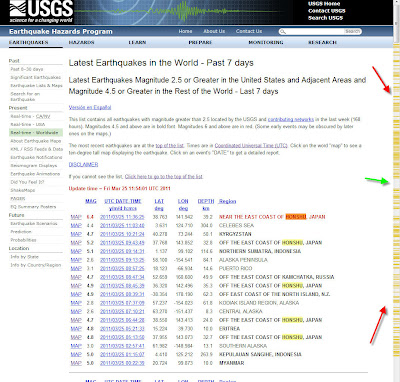The height and width of the screenshot is (382, 400).
Task: Click the header Search button
Action: (352, 31)
